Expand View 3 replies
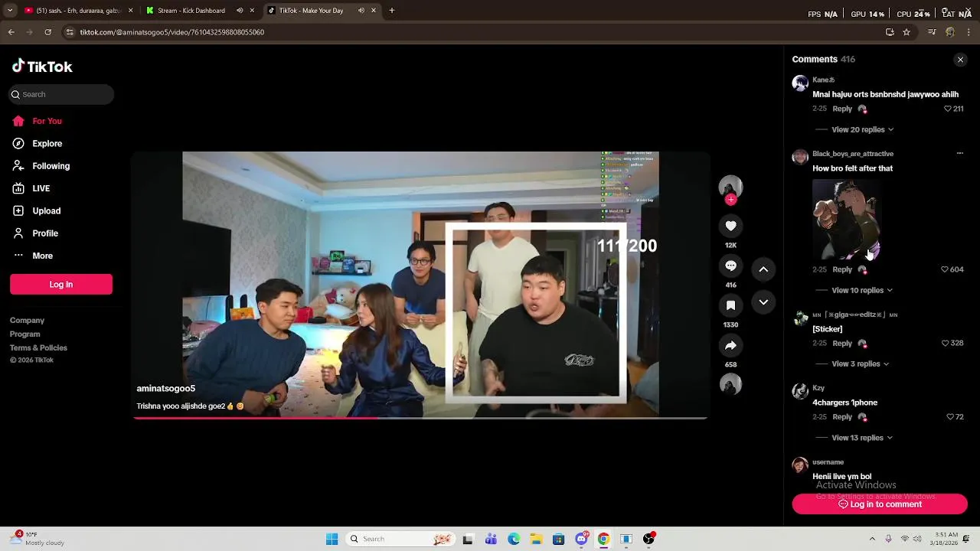Viewport: 980px width, 551px height. point(861,364)
